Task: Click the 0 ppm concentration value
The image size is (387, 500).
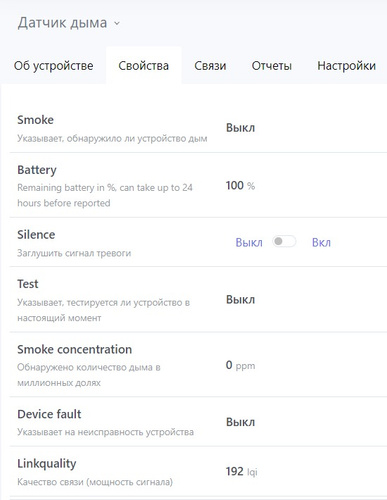Action: [240, 365]
